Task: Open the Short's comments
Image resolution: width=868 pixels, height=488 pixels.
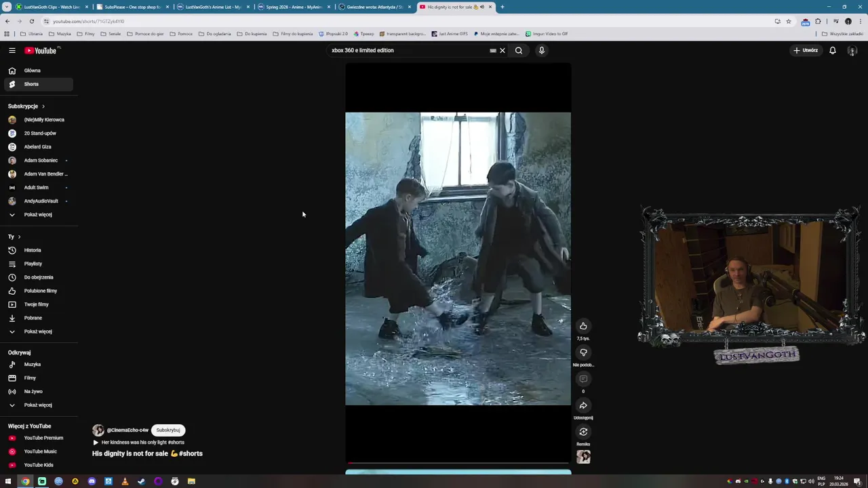Action: click(x=583, y=379)
